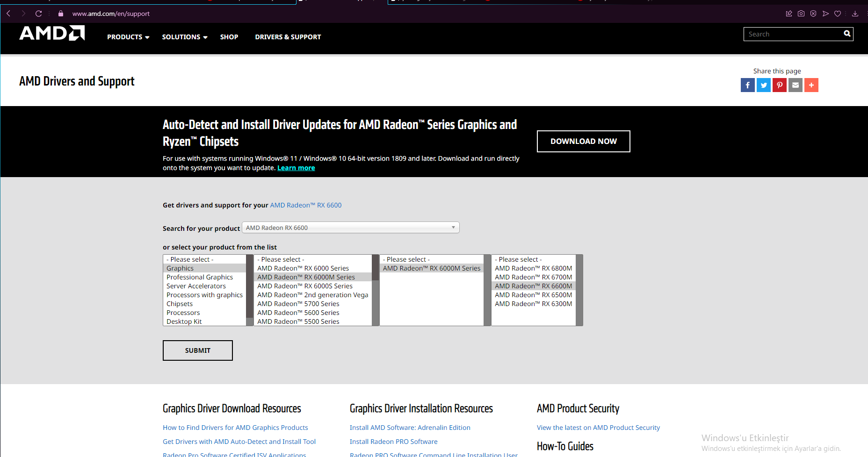
Task: Click the Download Now button
Action: (x=583, y=141)
